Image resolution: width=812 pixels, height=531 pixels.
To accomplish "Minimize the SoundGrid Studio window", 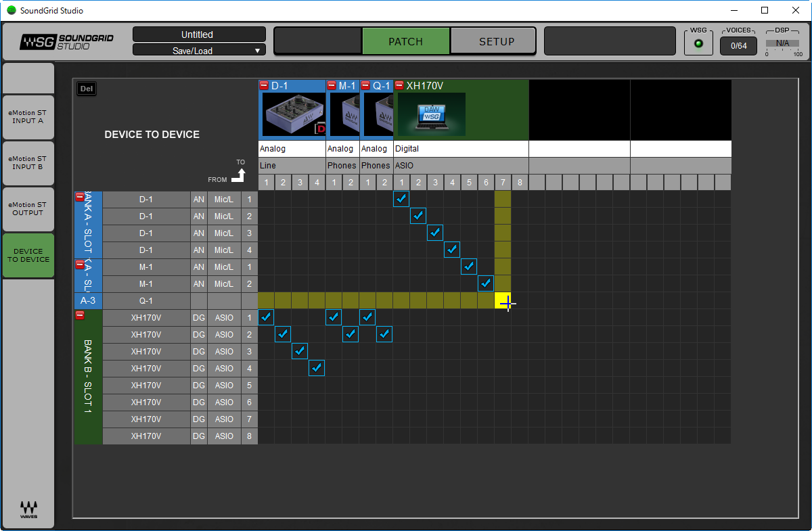I will pyautogui.click(x=734, y=10).
